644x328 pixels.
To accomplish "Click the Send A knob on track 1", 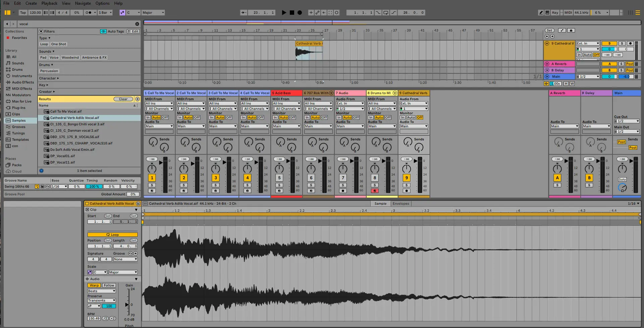I will pos(153,142).
